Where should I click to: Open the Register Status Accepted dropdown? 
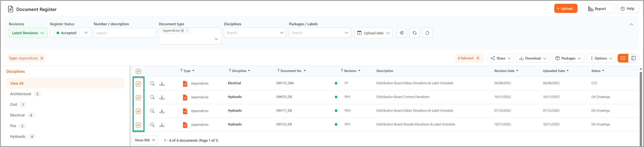click(70, 33)
